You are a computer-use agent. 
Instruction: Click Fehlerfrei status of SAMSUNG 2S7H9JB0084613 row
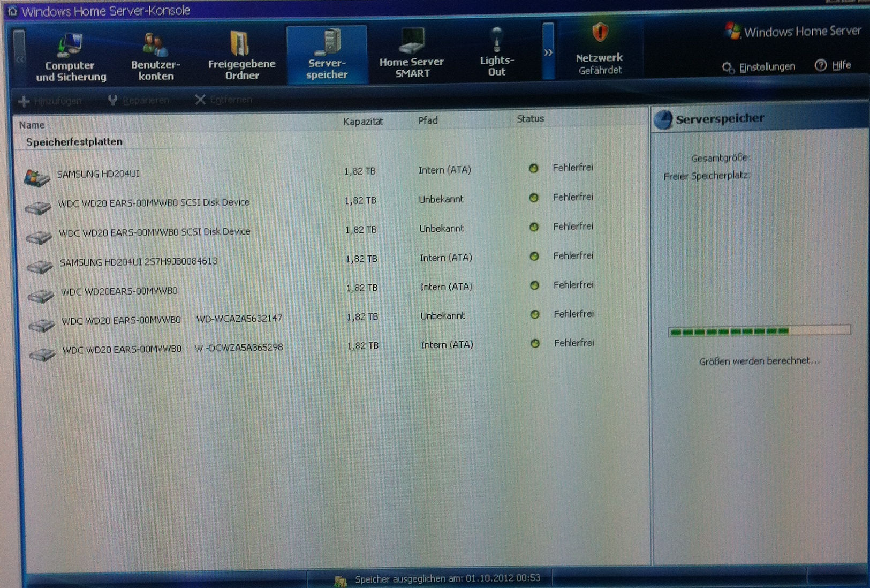click(573, 256)
